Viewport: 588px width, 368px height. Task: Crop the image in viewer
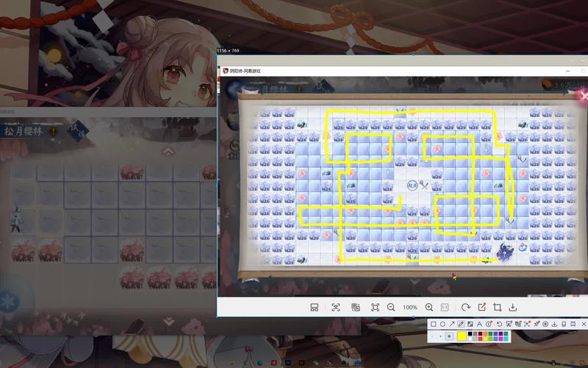tap(498, 308)
